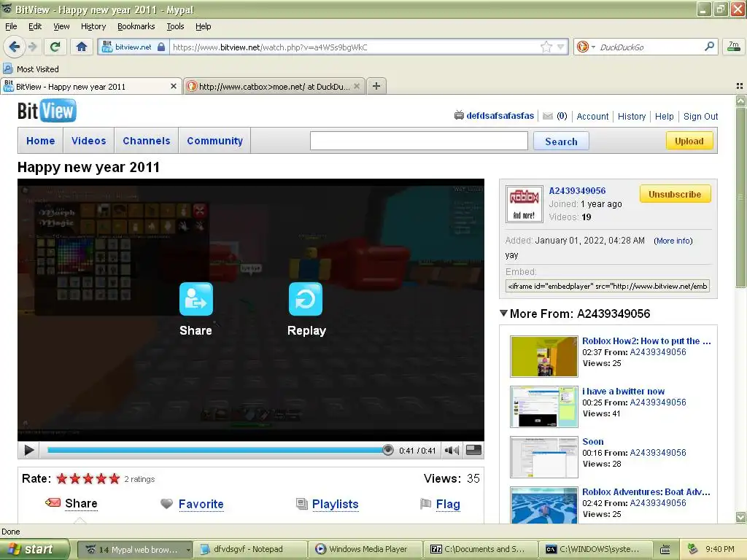Expand the More info link

pos(673,241)
